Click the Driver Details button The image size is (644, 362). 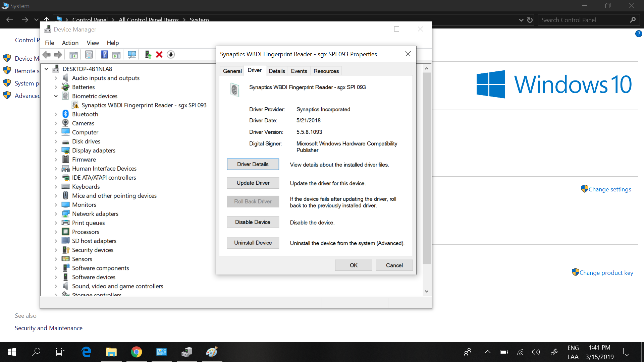(253, 164)
